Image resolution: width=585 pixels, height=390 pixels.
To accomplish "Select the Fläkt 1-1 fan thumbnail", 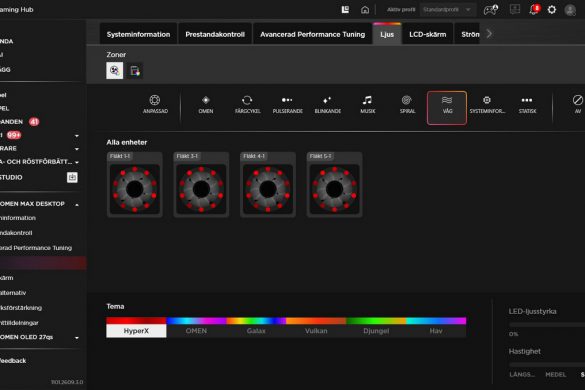I will pyautogui.click(x=135, y=184).
